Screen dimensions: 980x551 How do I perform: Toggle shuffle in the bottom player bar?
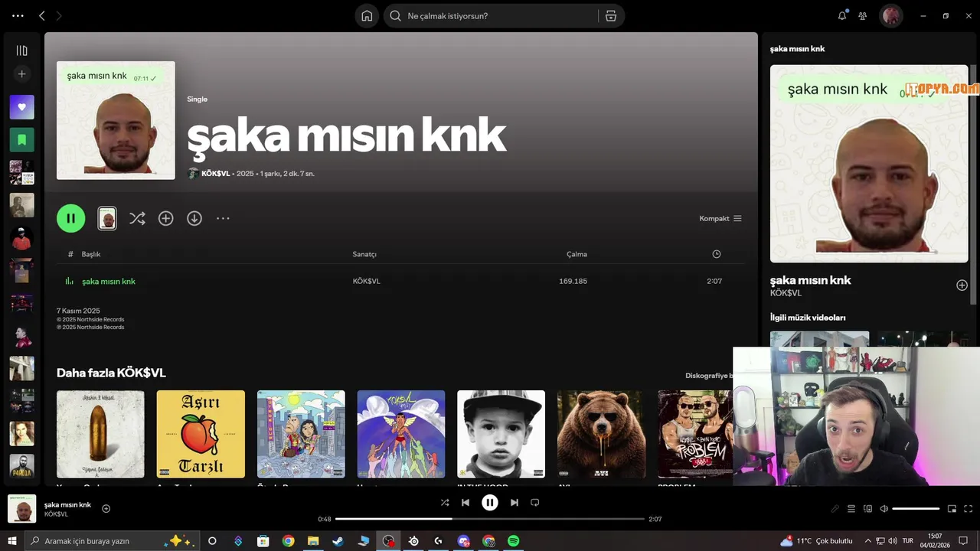445,503
